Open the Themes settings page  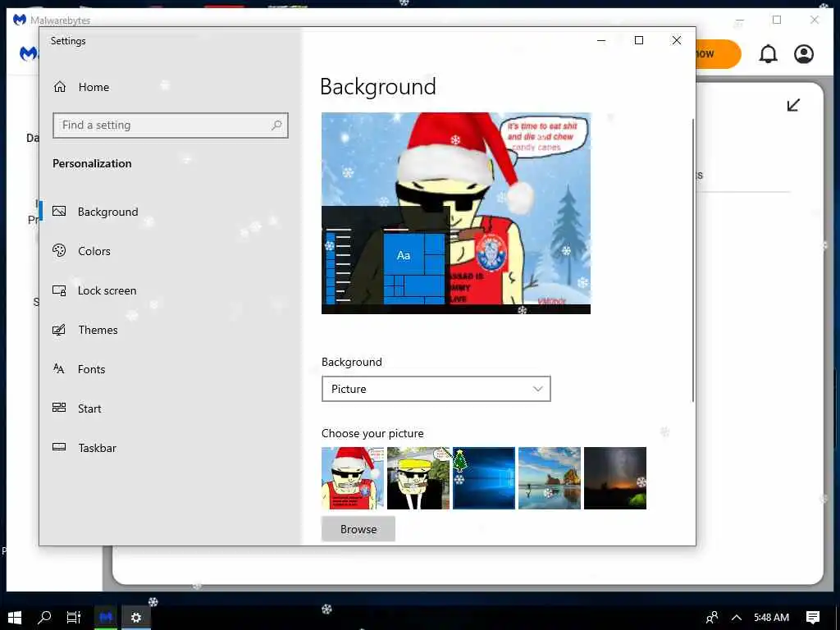tap(98, 330)
